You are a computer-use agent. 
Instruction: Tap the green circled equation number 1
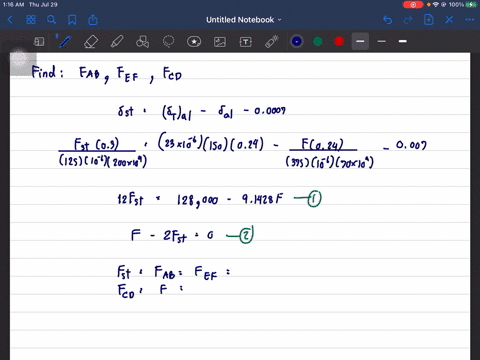314,199
